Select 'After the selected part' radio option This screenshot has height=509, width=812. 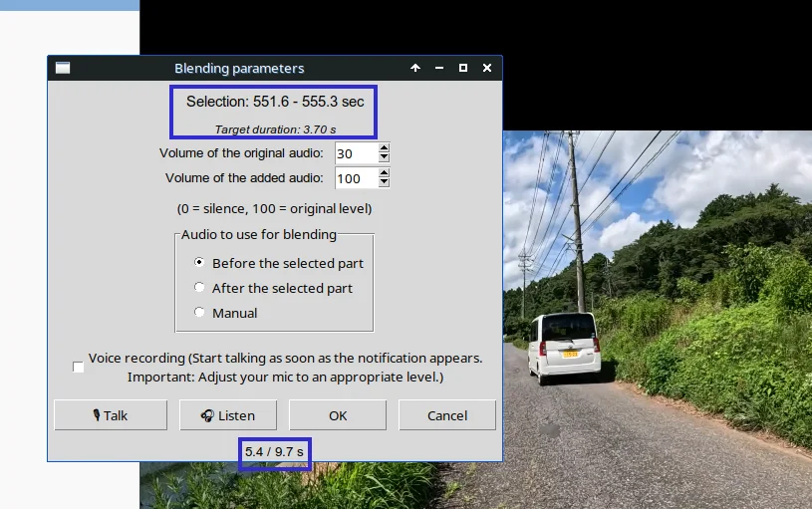click(x=200, y=288)
